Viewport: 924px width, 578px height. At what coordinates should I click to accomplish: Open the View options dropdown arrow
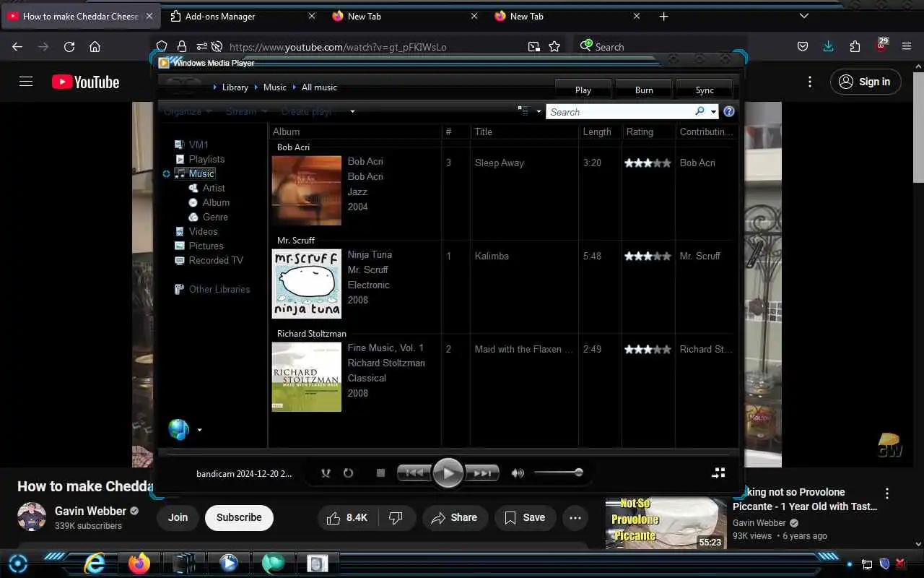[539, 112]
